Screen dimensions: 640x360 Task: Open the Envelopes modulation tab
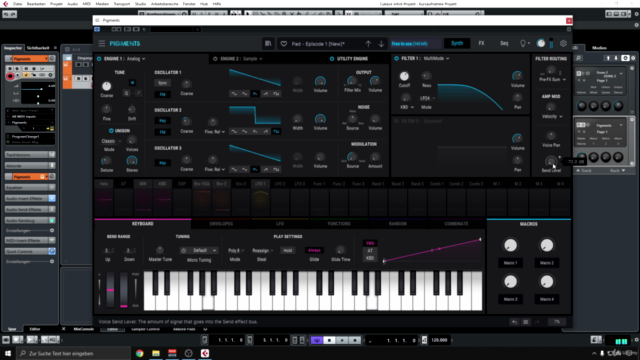coord(221,224)
